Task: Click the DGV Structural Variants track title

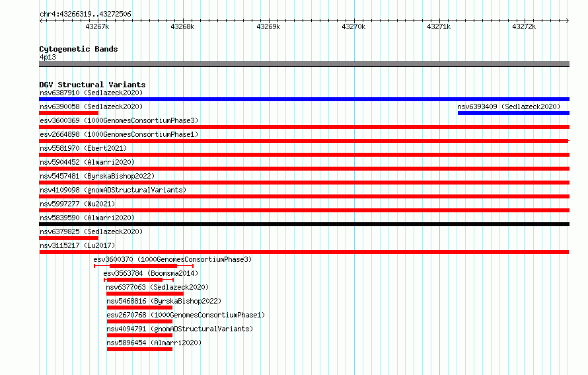Action: [x=92, y=85]
